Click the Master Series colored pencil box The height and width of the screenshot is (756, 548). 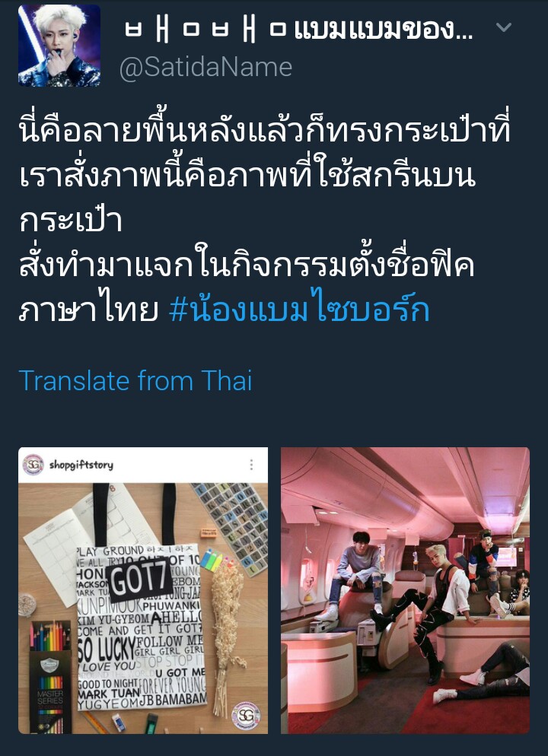49,678
